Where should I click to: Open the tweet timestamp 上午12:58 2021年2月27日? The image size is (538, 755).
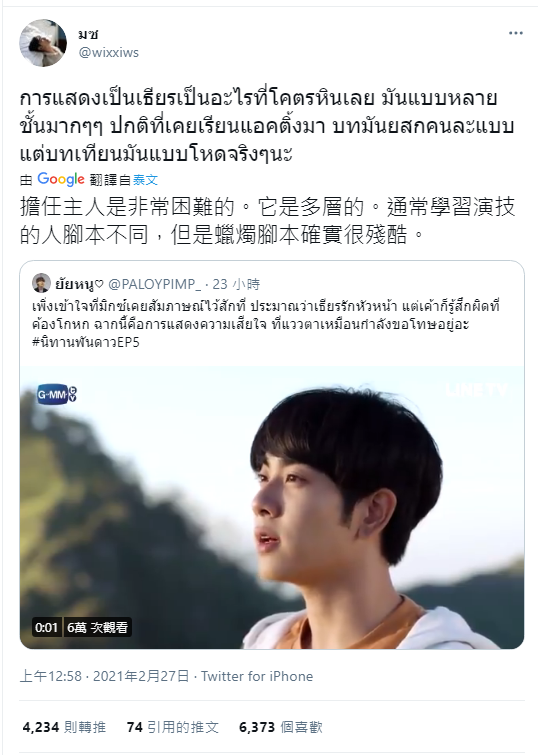[x=104, y=677]
